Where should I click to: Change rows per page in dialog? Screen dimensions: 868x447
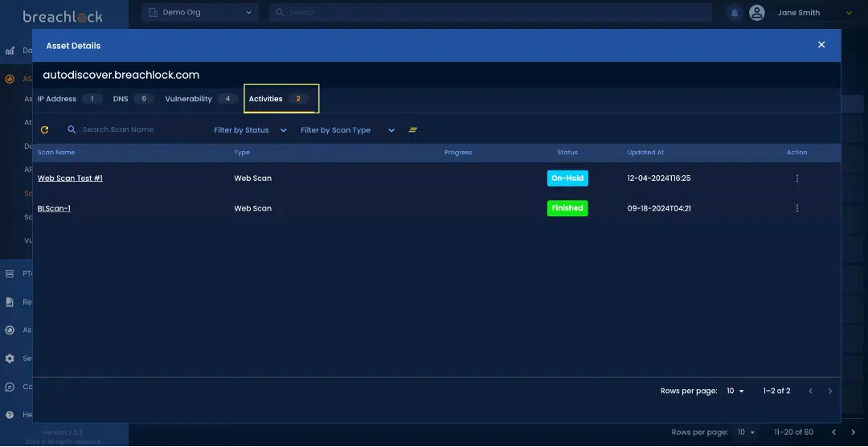(735, 391)
